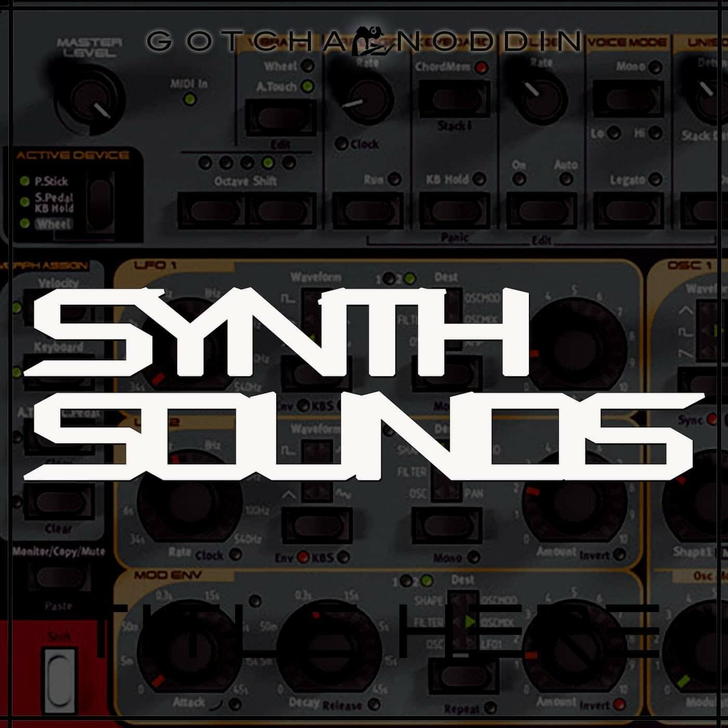This screenshot has height=728, width=728.
Task: Toggle the KB Hold LED in Keyboard section
Action: click(479, 179)
